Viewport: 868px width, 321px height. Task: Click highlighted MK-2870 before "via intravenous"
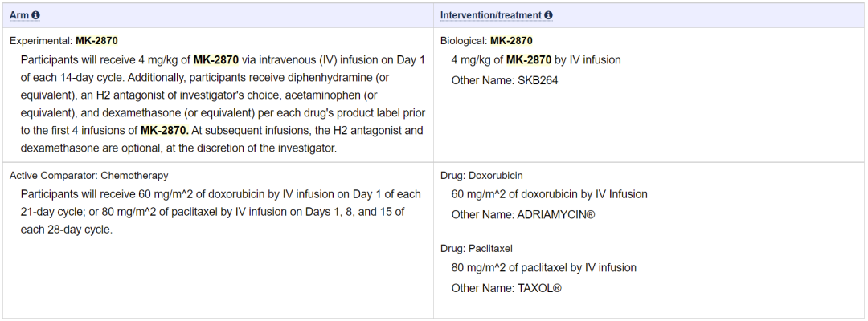click(216, 60)
